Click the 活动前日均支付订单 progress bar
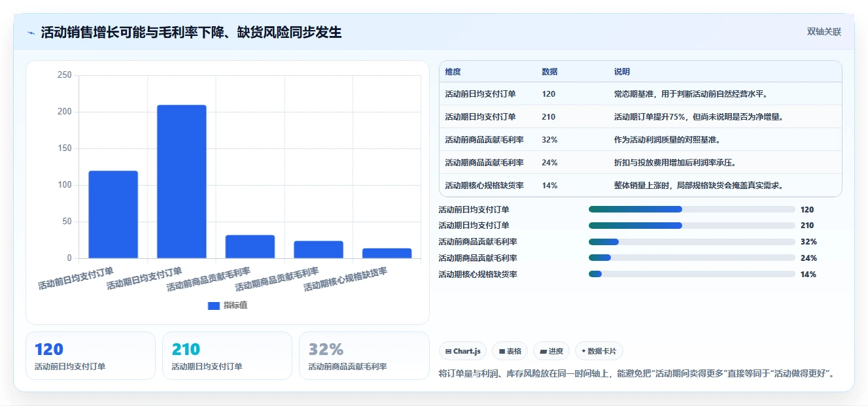Screen dimensions: 868x406 pyautogui.click(x=692, y=209)
